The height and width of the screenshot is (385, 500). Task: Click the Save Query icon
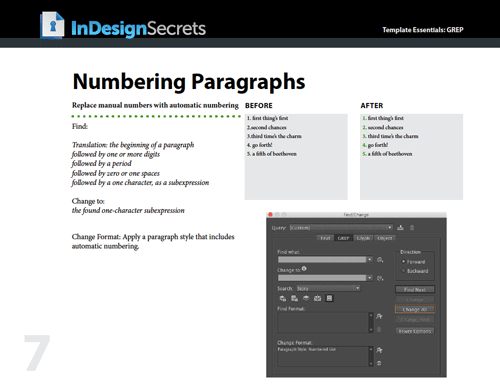[x=400, y=228]
